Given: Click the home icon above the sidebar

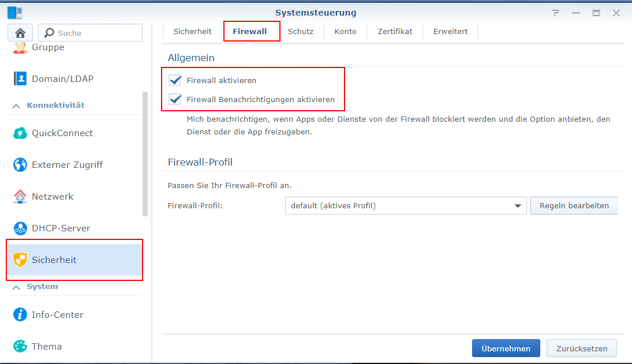Looking at the screenshot, I should pos(20,32).
